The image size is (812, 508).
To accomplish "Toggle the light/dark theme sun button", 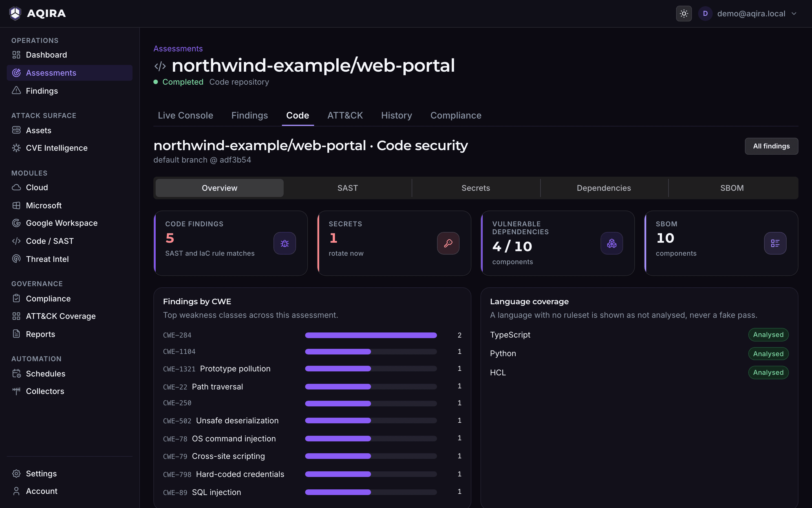I will pos(683,14).
